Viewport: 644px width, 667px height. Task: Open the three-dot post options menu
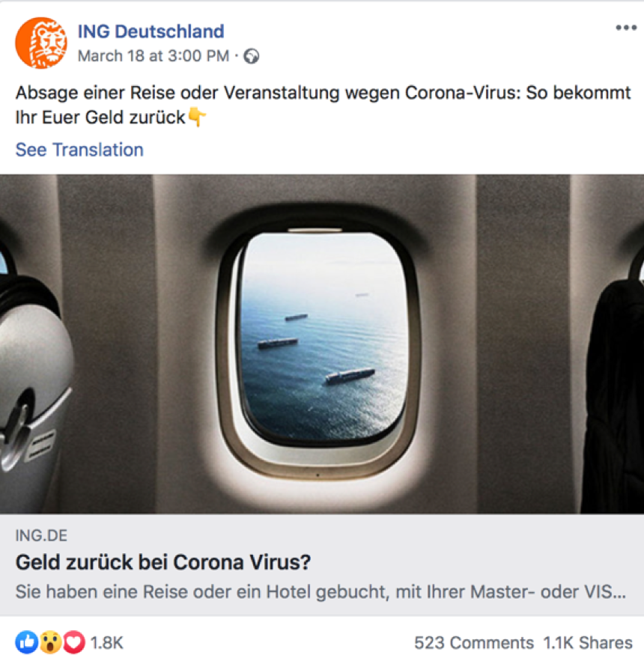(x=626, y=28)
